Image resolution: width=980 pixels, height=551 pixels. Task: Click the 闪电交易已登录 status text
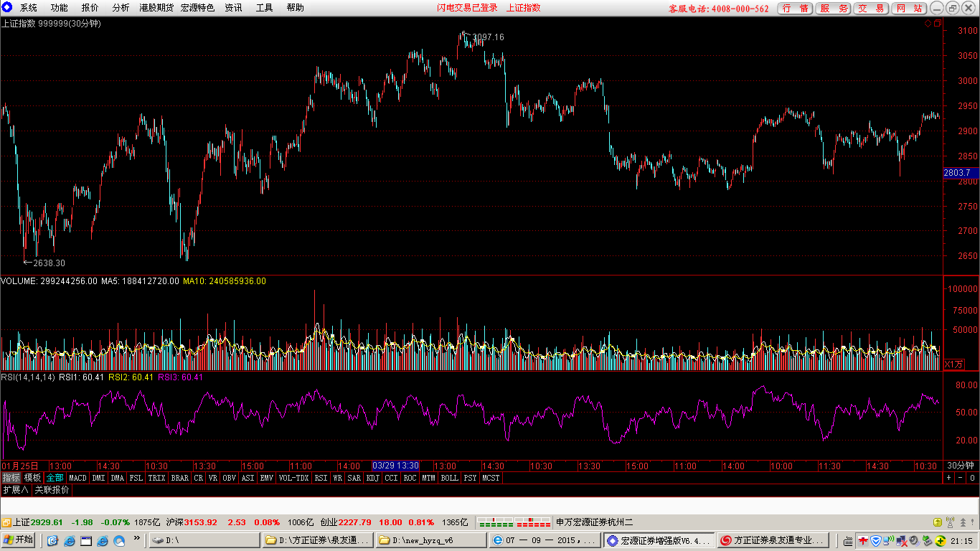point(467,8)
